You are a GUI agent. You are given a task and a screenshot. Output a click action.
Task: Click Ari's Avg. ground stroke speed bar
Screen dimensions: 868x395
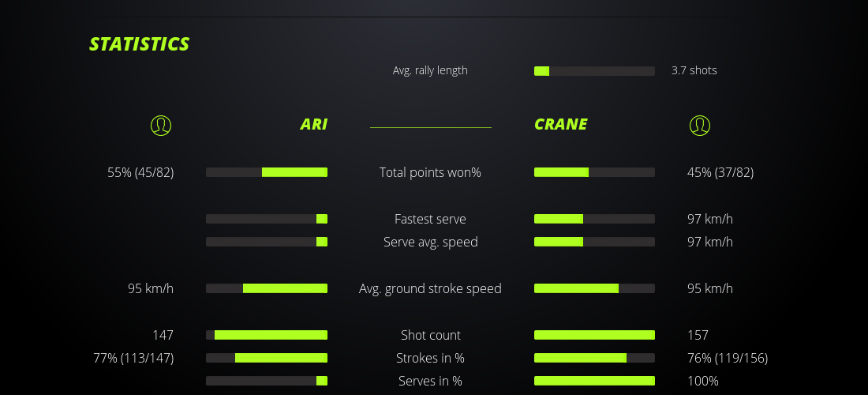(x=267, y=288)
